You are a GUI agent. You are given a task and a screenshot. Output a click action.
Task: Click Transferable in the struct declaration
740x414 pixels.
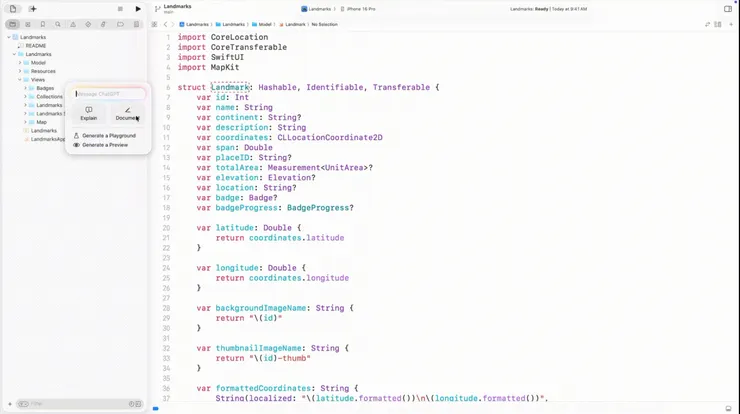click(401, 87)
